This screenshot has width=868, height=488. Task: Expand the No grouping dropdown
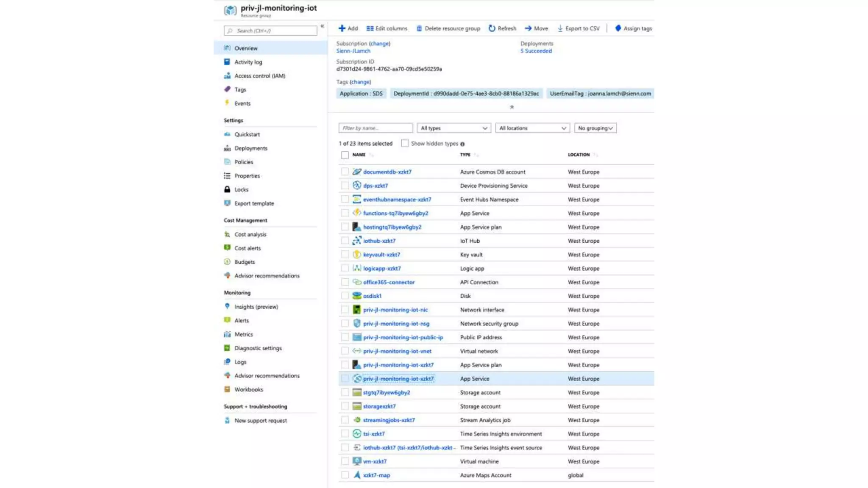pyautogui.click(x=595, y=128)
